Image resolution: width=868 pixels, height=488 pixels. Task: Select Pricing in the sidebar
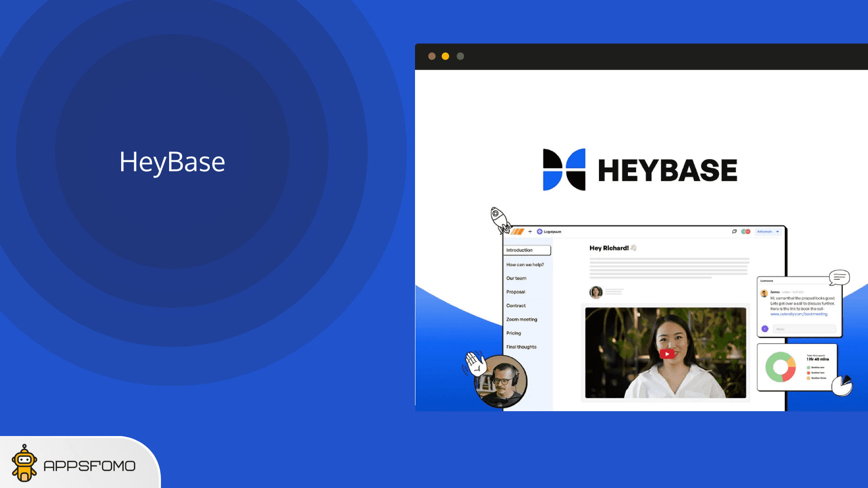pyautogui.click(x=514, y=333)
